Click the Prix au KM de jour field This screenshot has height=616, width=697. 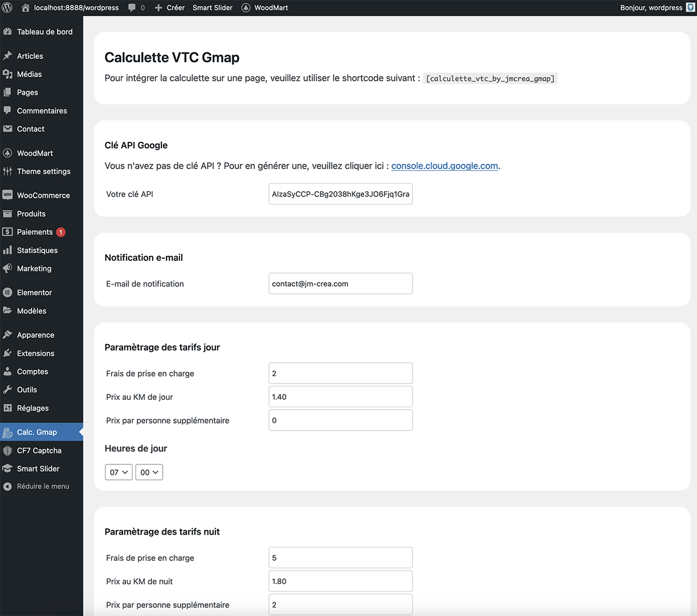pos(340,397)
